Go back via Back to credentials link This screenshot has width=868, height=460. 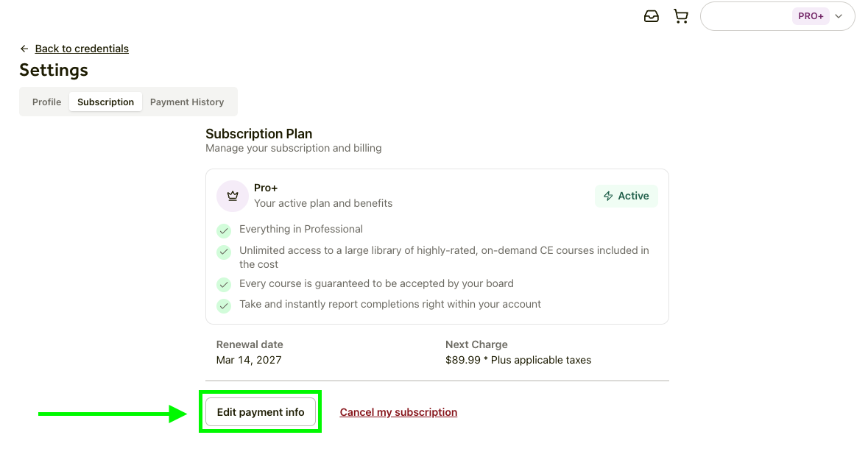82,49
